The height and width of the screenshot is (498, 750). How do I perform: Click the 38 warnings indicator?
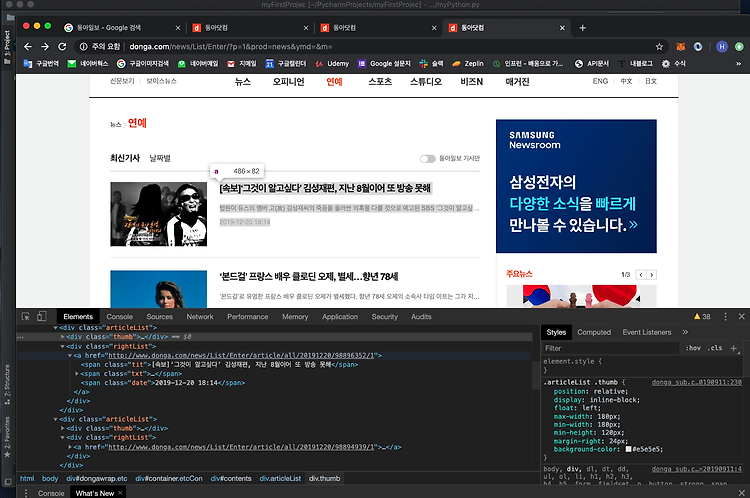[702, 317]
